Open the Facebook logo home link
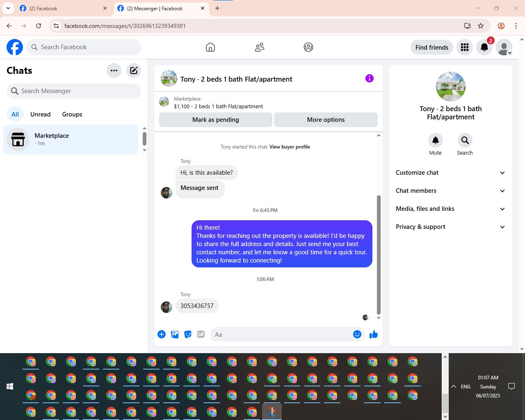Image resolution: width=525 pixels, height=420 pixels. coord(15,47)
